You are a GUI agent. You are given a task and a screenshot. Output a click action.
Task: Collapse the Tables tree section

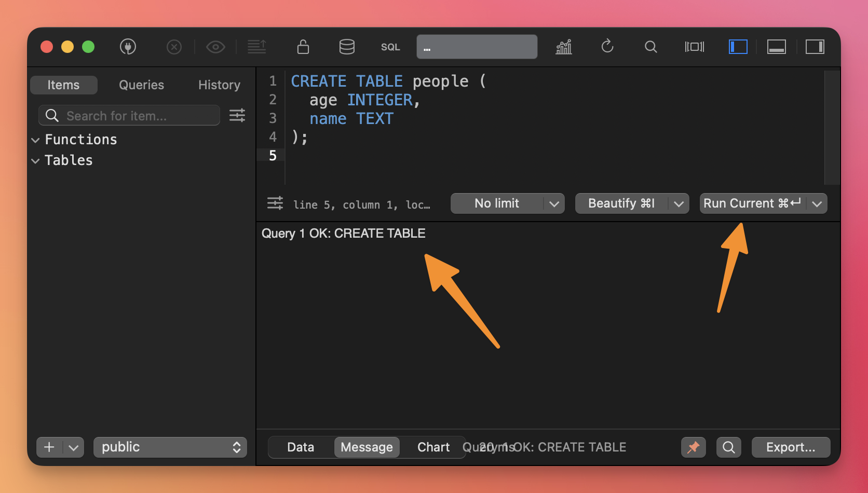coord(36,161)
